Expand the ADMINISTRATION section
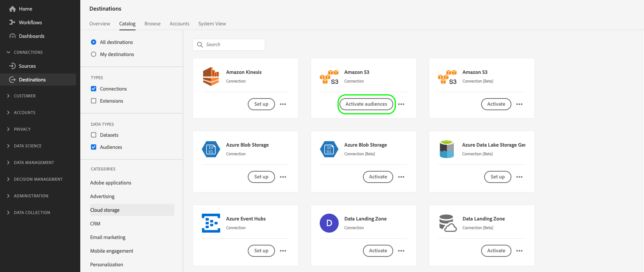The image size is (644, 272). (x=27, y=196)
